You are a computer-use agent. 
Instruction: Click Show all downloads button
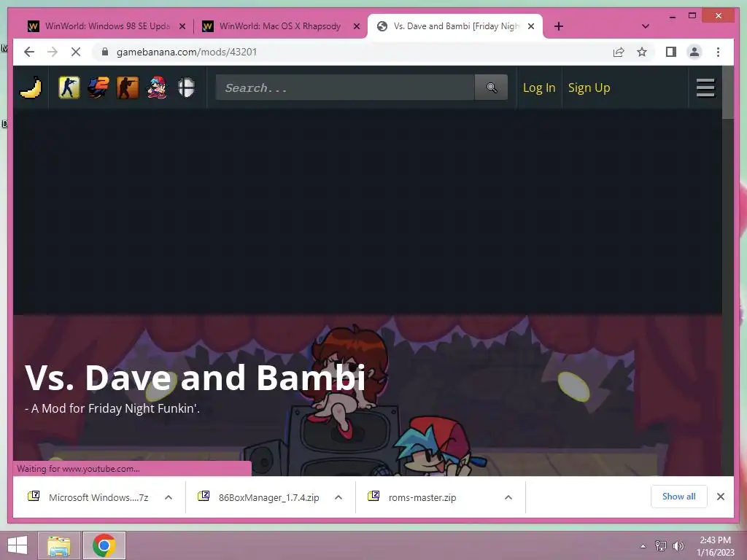[x=678, y=497]
